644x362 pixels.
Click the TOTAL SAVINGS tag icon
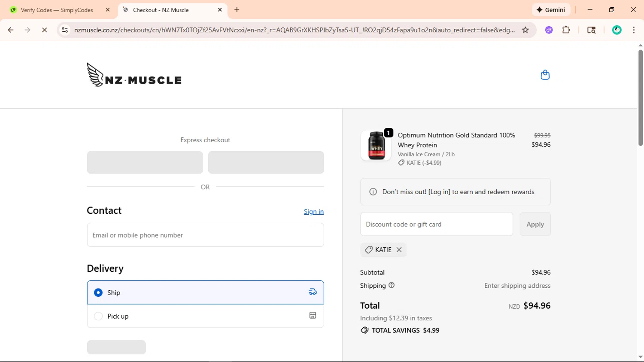pyautogui.click(x=365, y=330)
